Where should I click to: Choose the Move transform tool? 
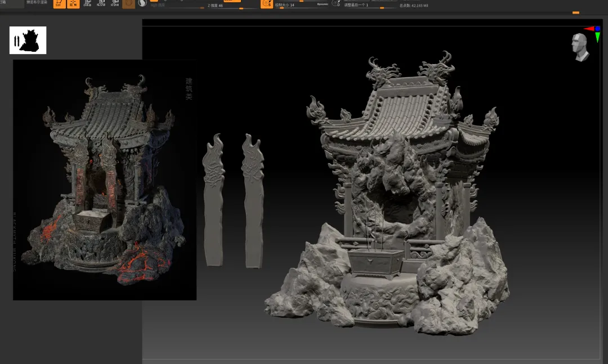pyautogui.click(x=88, y=3)
